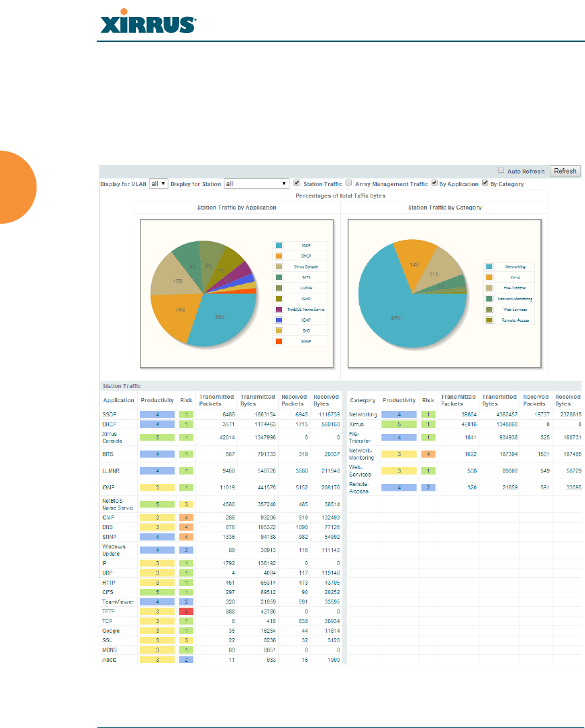The width and height of the screenshot is (585, 728).
Task: Select the DHCP application row label
Action: pyautogui.click(x=109, y=424)
